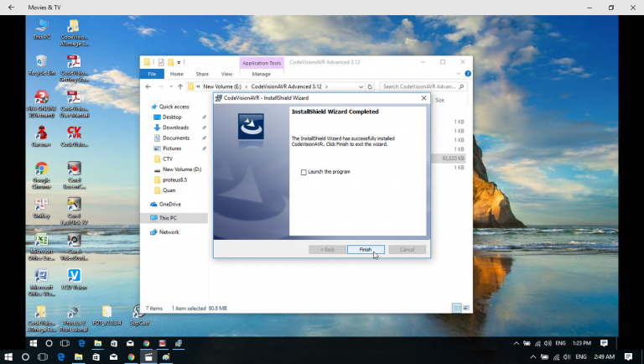Image resolution: width=644 pixels, height=364 pixels.
Task: Click the Finish button in wizard
Action: 366,249
